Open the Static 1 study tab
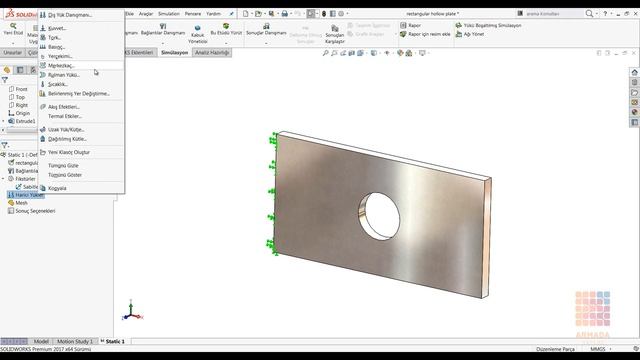640x360 pixels. tap(112, 341)
